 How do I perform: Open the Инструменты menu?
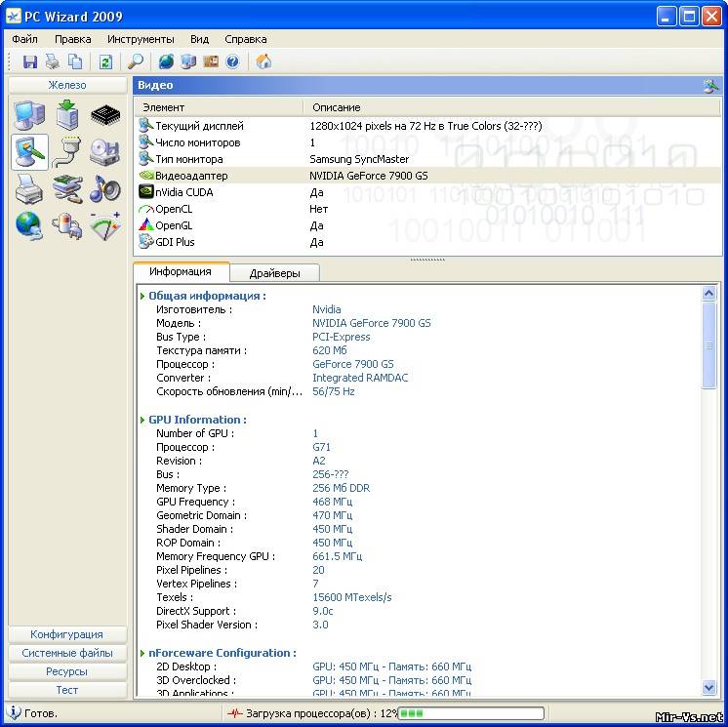click(141, 39)
